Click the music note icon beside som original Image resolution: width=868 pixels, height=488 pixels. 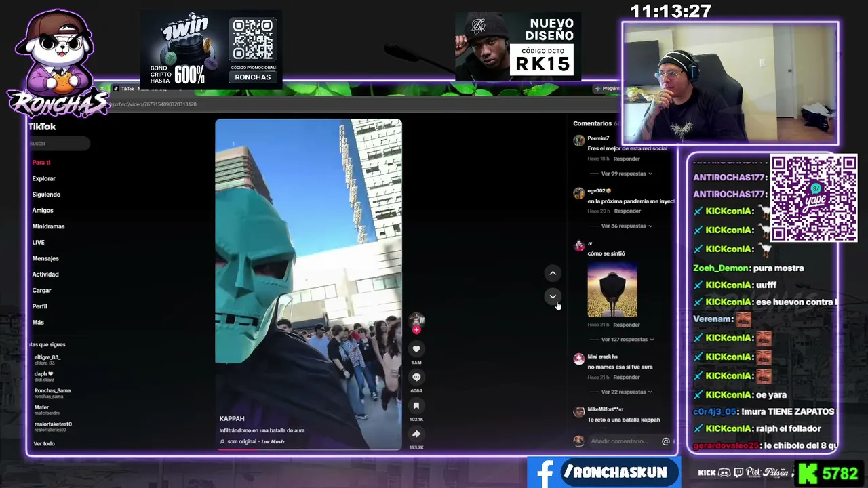pyautogui.click(x=222, y=441)
